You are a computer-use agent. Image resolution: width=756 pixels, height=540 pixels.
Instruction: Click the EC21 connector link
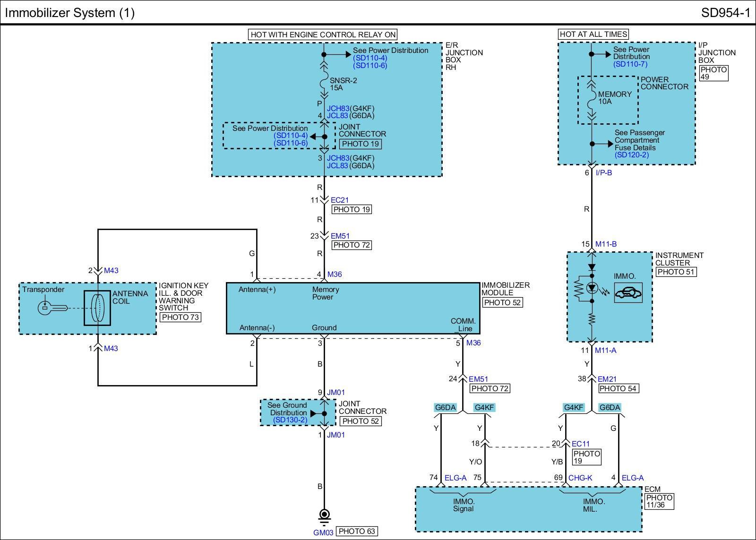340,200
